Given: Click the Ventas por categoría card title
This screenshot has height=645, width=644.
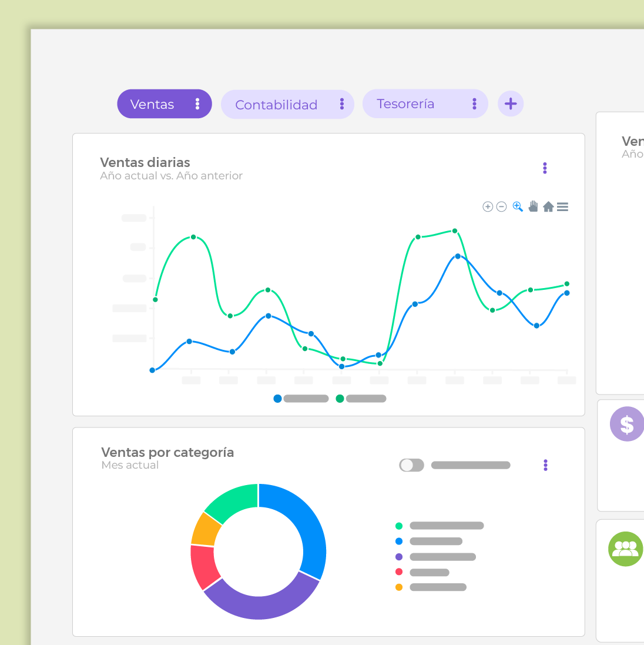Looking at the screenshot, I should [x=167, y=453].
